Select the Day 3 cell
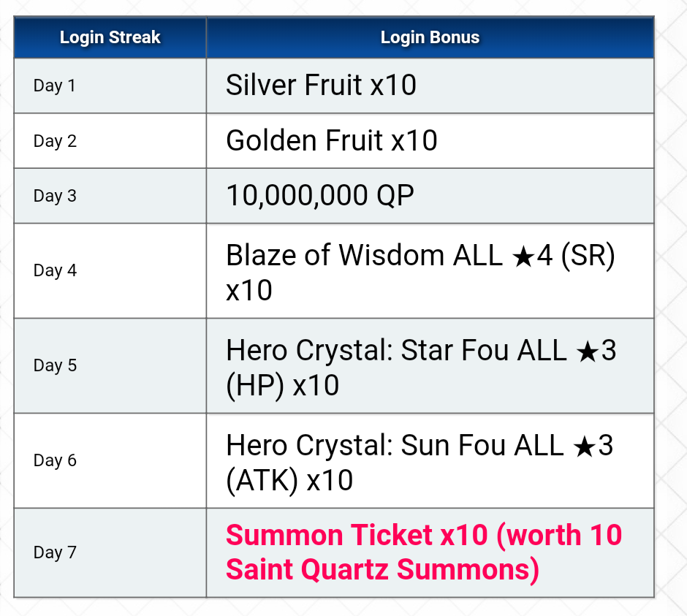Viewport: 687px width, 616px height. pyautogui.click(x=55, y=196)
